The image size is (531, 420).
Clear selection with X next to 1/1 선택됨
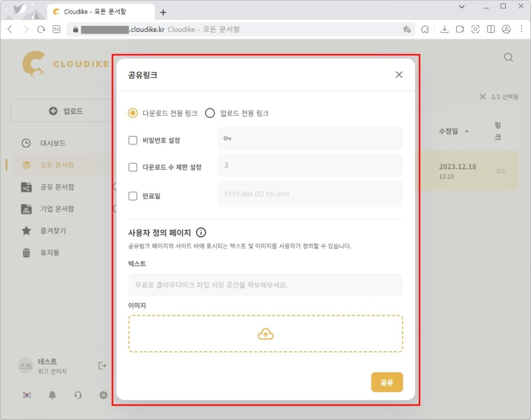click(x=483, y=97)
